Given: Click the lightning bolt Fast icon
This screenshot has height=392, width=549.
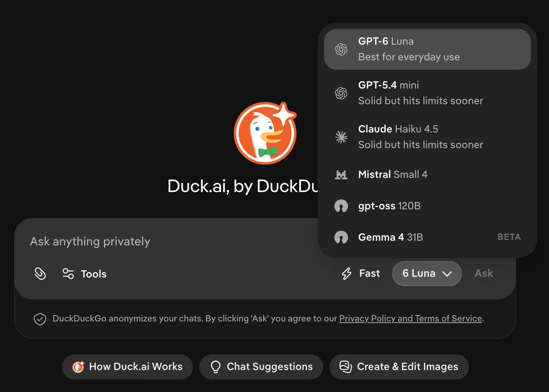Looking at the screenshot, I should click(x=347, y=274).
